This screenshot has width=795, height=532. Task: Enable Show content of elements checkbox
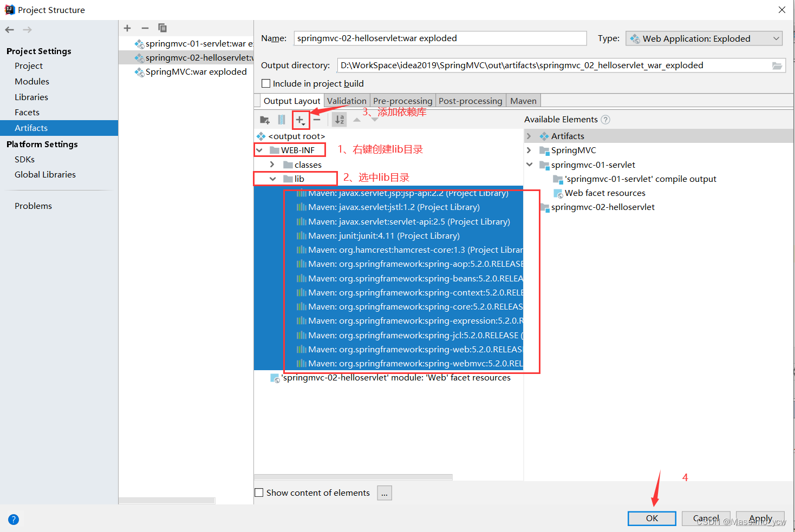pyautogui.click(x=259, y=492)
